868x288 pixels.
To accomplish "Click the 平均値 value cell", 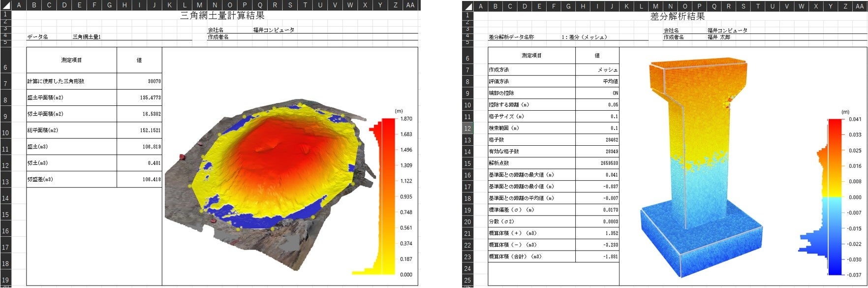I will [x=597, y=81].
